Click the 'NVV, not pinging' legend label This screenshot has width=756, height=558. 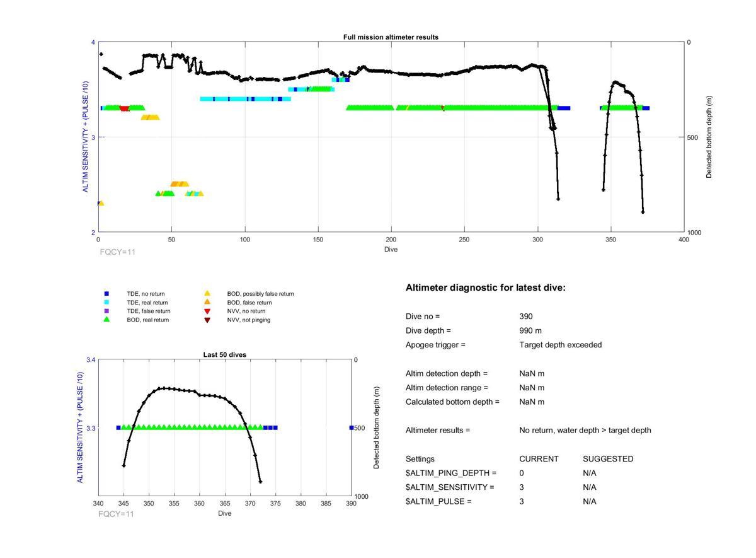248,320
